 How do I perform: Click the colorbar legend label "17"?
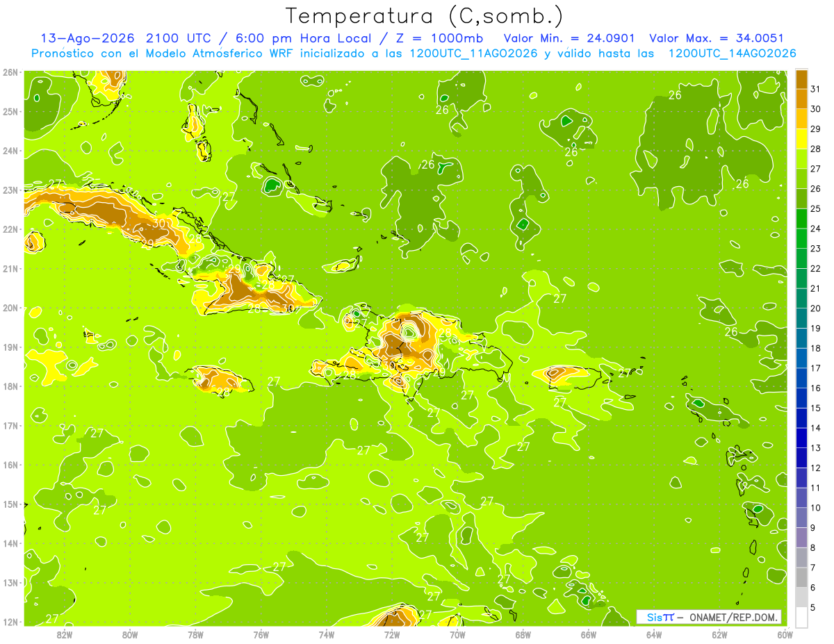[x=816, y=368]
